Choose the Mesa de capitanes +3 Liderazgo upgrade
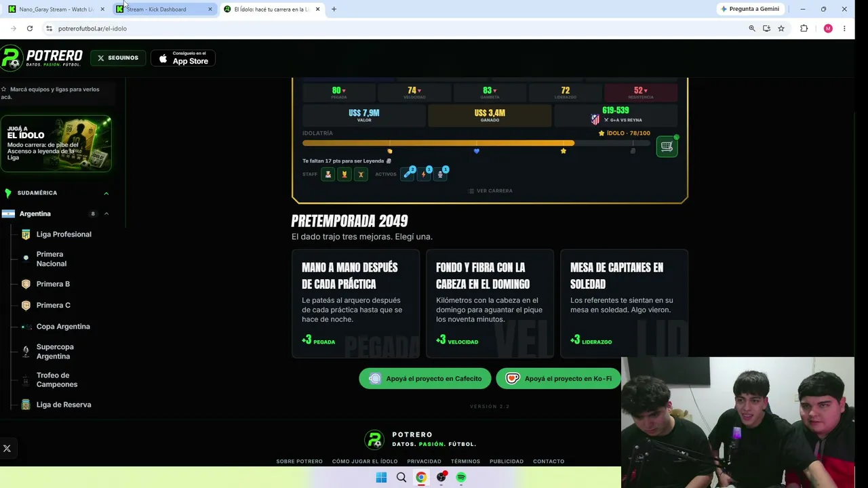 point(624,304)
